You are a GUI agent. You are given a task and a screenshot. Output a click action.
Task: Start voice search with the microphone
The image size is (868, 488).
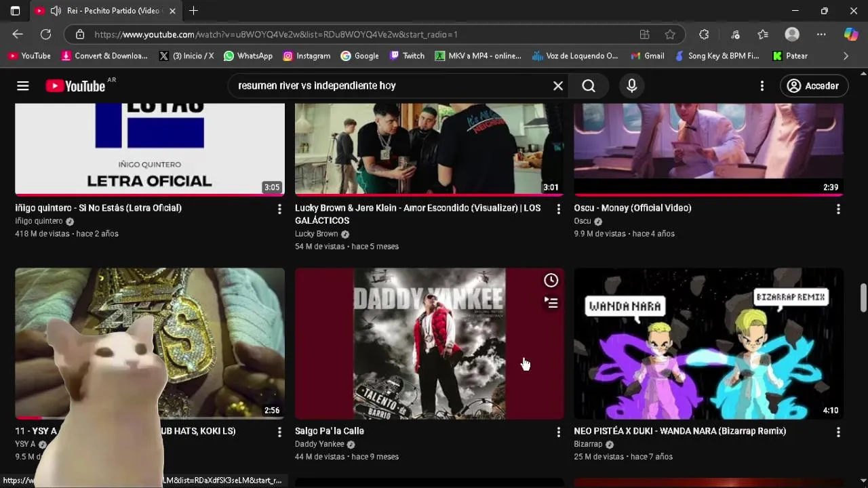pyautogui.click(x=631, y=86)
